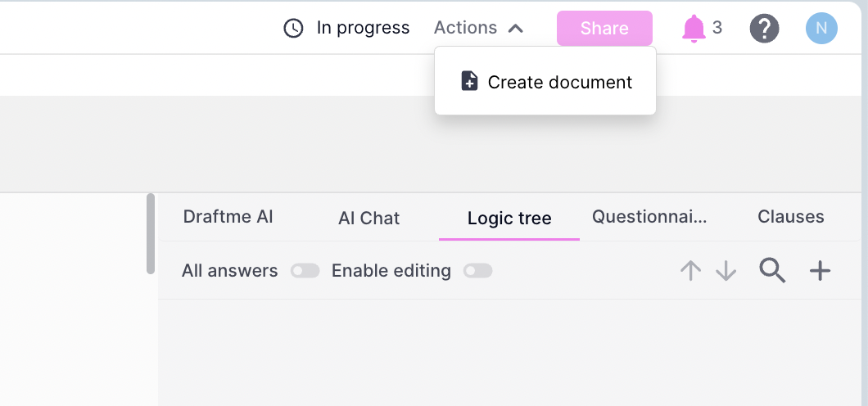Open the AI Chat tab
This screenshot has height=406, width=868.
[x=368, y=218]
